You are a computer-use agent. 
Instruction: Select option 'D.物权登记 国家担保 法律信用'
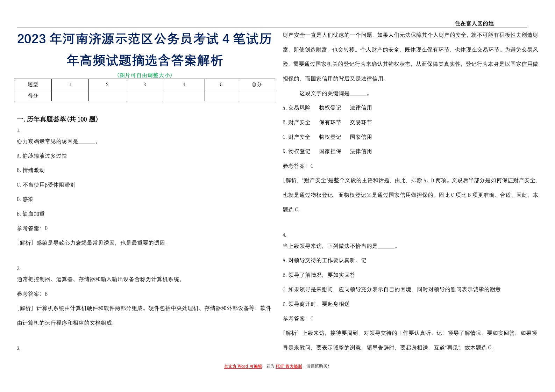(x=327, y=151)
